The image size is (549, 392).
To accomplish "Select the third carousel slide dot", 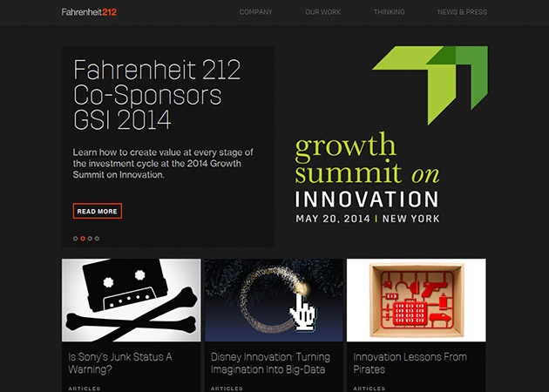I will coord(90,239).
